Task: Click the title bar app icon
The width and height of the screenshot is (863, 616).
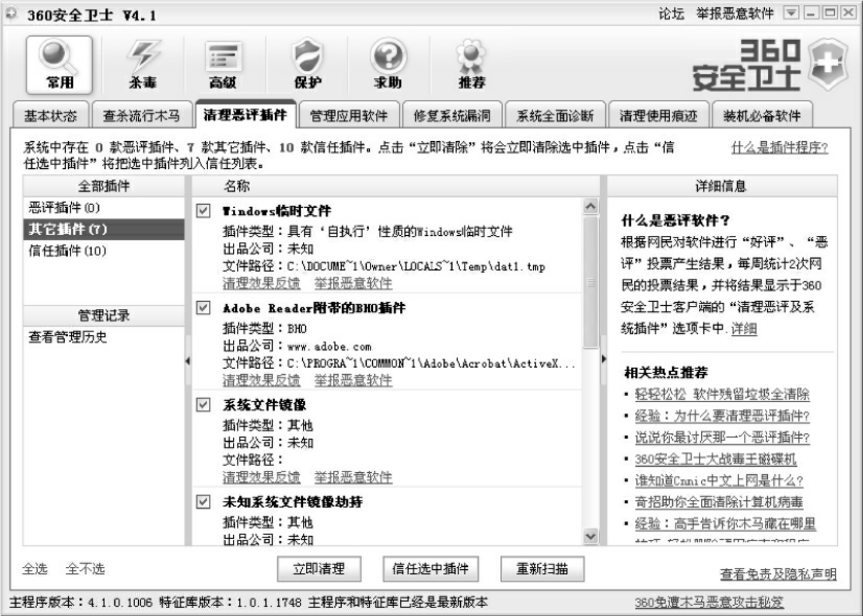Action: click(12, 13)
